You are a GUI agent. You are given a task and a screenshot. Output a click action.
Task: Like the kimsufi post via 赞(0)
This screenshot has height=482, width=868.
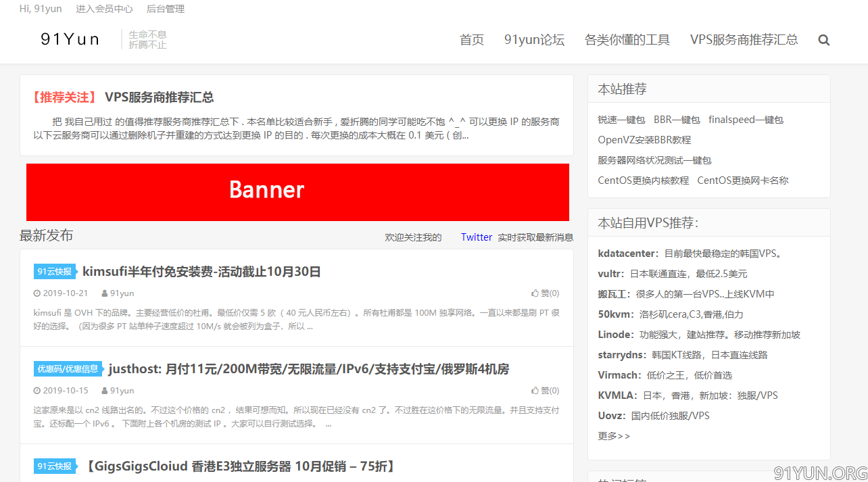546,293
